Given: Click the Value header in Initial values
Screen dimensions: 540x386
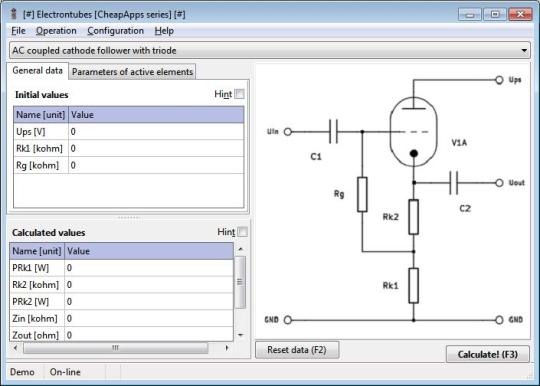Looking at the screenshot, I should click(x=156, y=115).
